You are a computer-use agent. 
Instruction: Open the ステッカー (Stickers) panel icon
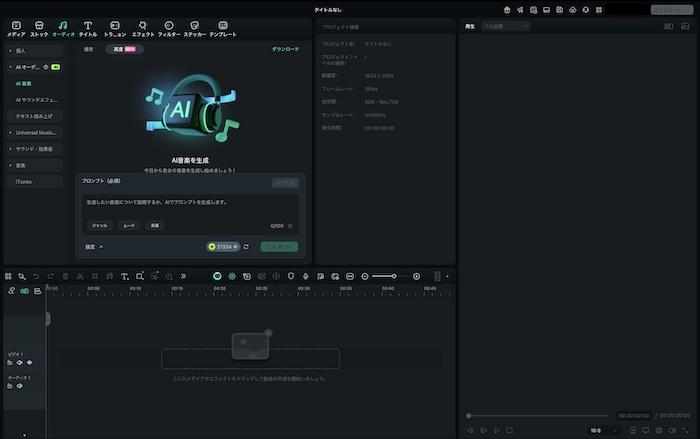[195, 28]
